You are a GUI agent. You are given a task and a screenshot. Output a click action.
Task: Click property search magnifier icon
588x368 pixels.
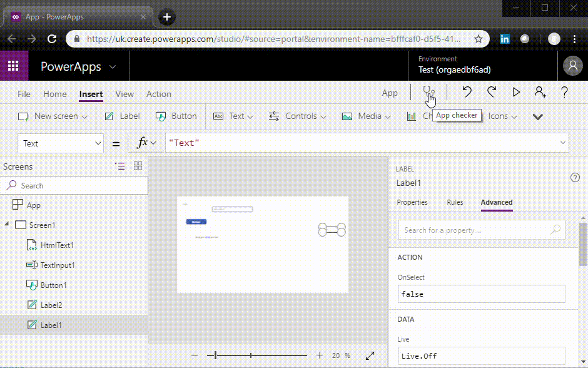(x=555, y=230)
